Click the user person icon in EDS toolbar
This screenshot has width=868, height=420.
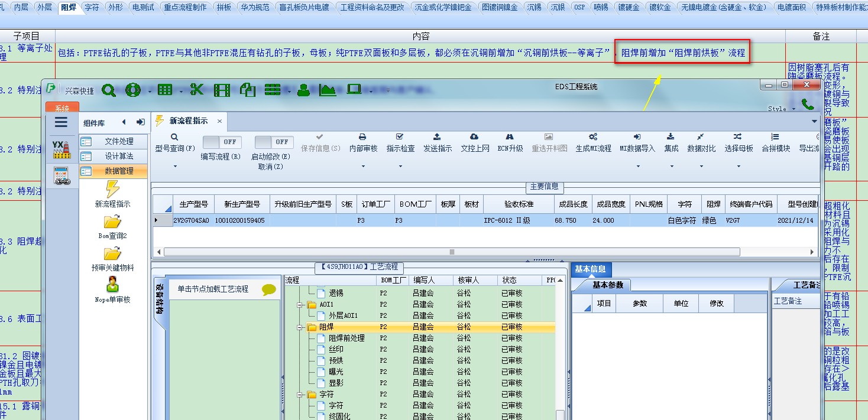(303, 90)
